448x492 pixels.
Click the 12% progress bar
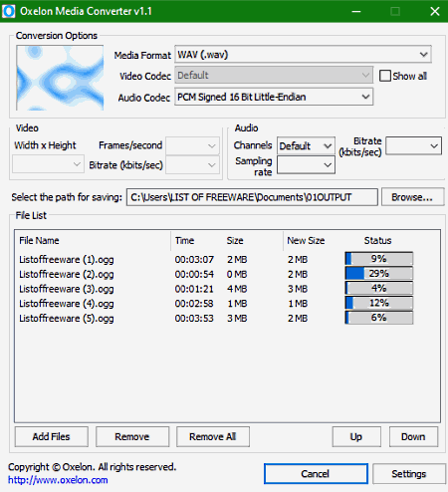[x=379, y=303]
